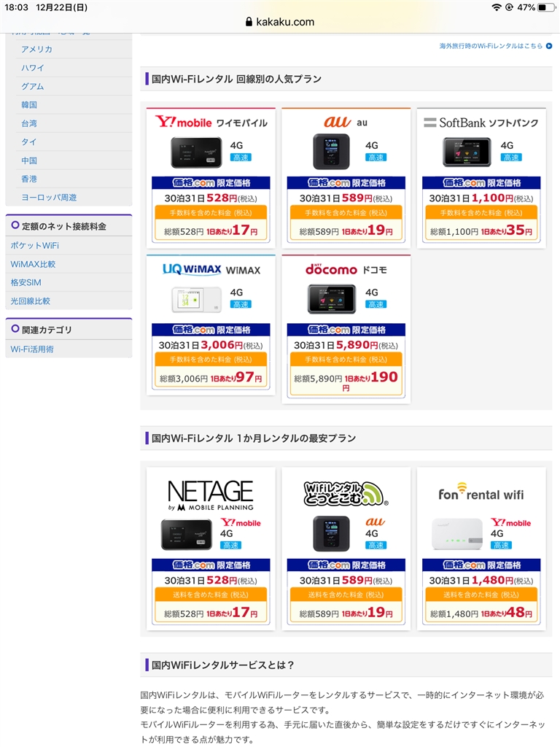The width and height of the screenshot is (560, 747).
Task: Open the ポケットWiFi menu item
Action: [x=35, y=245]
